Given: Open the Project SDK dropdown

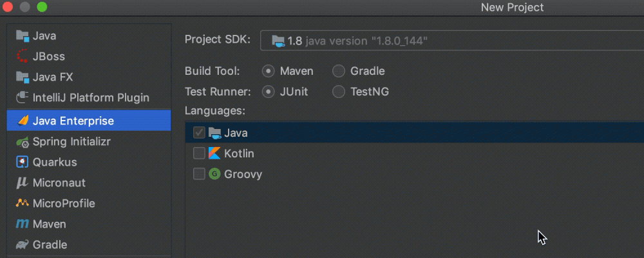Looking at the screenshot, I should pyautogui.click(x=452, y=41).
